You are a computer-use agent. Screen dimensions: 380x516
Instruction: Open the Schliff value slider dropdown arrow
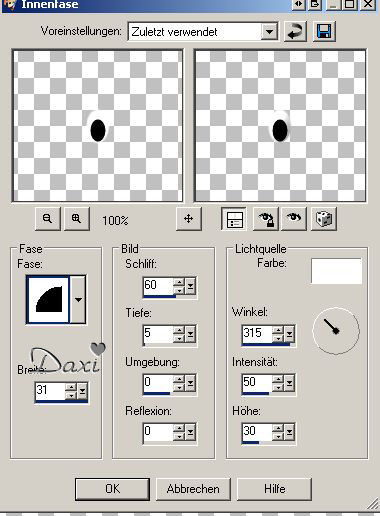[190, 286]
